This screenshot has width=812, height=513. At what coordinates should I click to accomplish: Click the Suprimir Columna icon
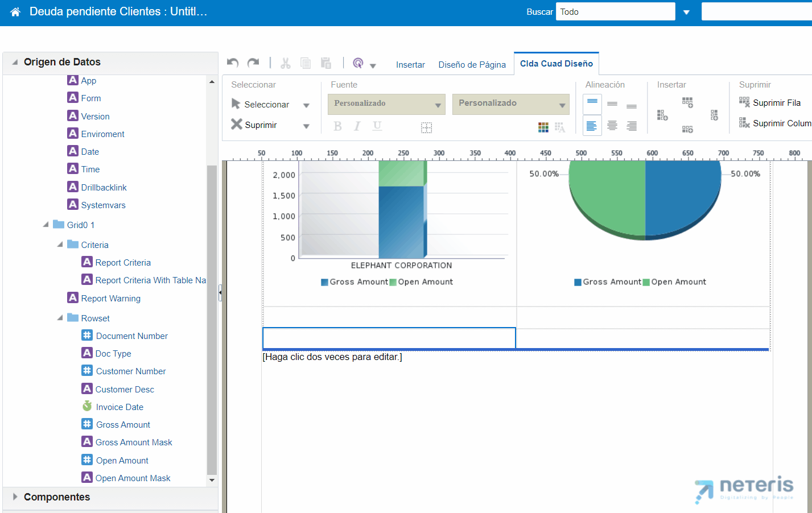(744, 122)
